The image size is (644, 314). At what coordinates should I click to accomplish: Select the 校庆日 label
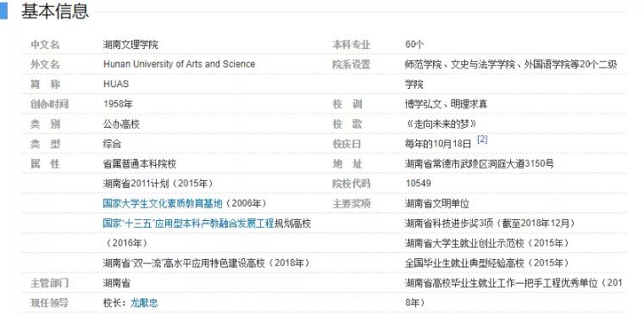pos(347,144)
